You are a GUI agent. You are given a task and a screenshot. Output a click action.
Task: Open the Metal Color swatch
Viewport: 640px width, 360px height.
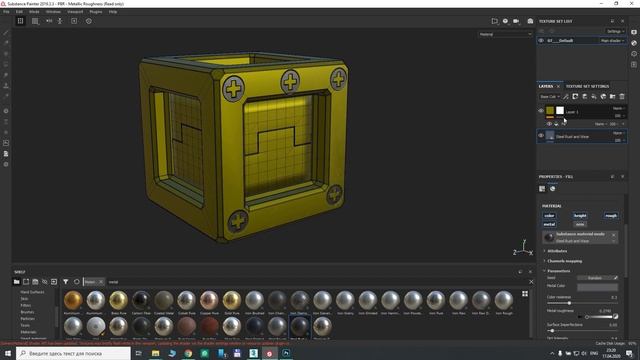pyautogui.click(x=597, y=287)
